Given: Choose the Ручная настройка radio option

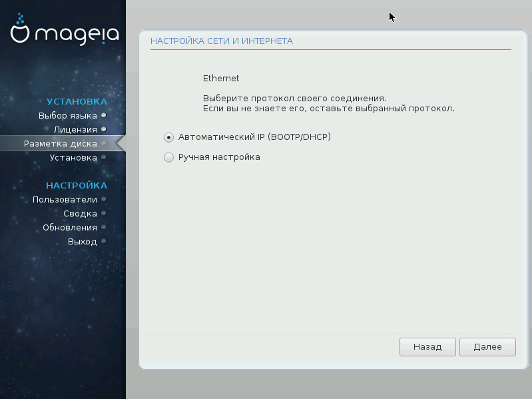Looking at the screenshot, I should coord(168,158).
